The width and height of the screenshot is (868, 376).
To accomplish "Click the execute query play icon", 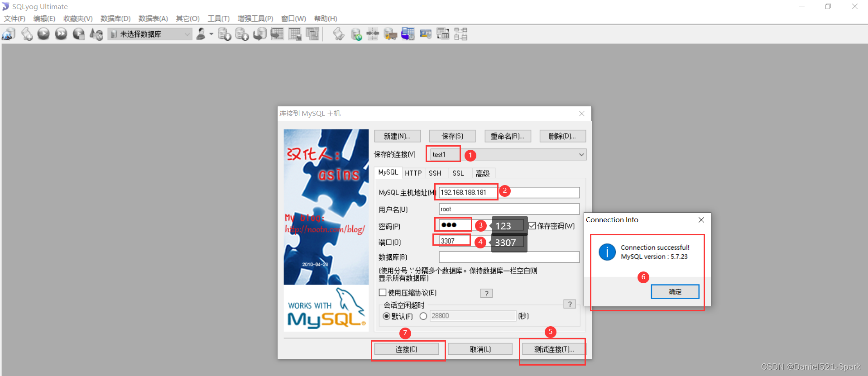I will tap(43, 34).
